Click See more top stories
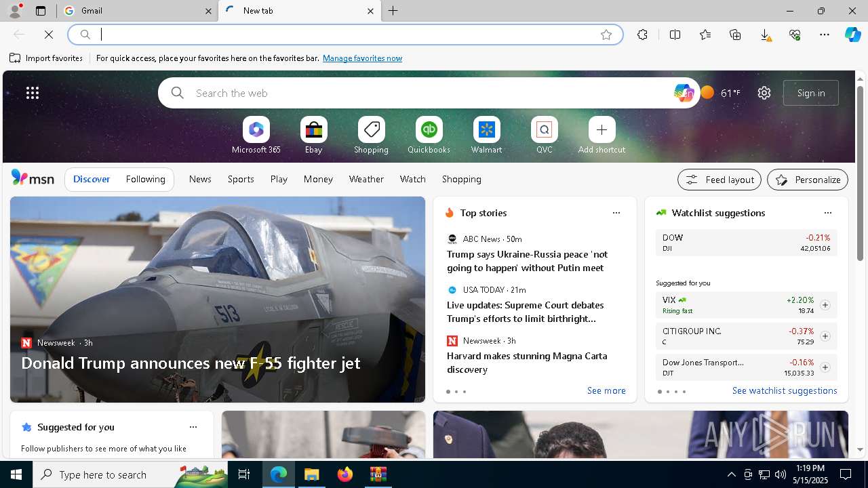868x488 pixels. click(x=606, y=390)
